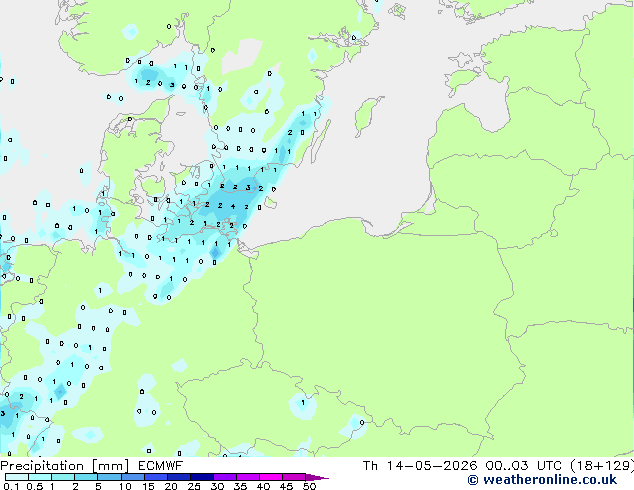Click the weatheronline.co.uk copyright link

[542, 480]
